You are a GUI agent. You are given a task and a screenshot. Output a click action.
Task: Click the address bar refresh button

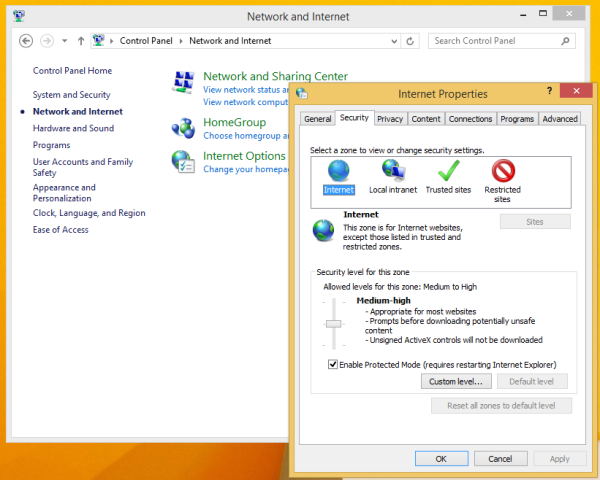point(411,41)
